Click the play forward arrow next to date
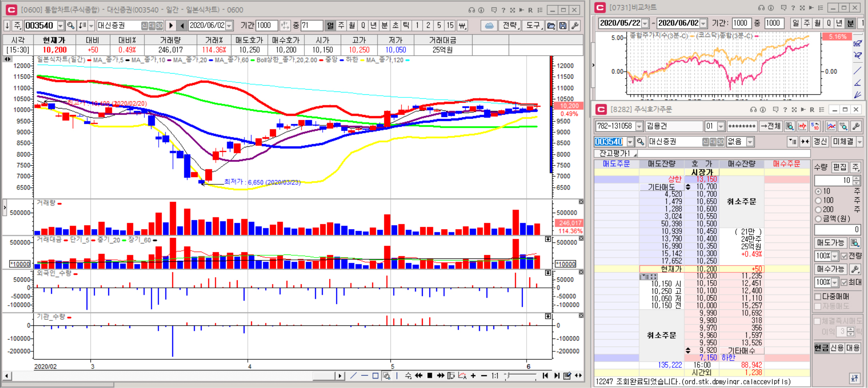Viewport: 868px width, 388px height. click(x=171, y=26)
